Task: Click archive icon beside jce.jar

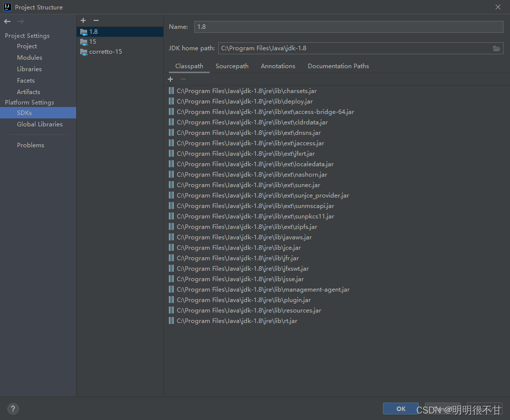Action: coord(171,248)
